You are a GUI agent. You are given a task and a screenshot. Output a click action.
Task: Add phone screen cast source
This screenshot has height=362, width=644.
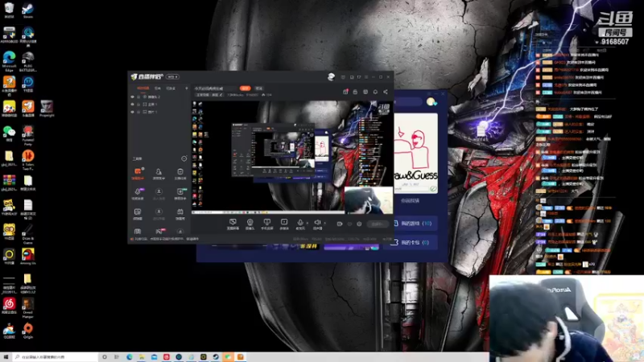click(x=267, y=224)
